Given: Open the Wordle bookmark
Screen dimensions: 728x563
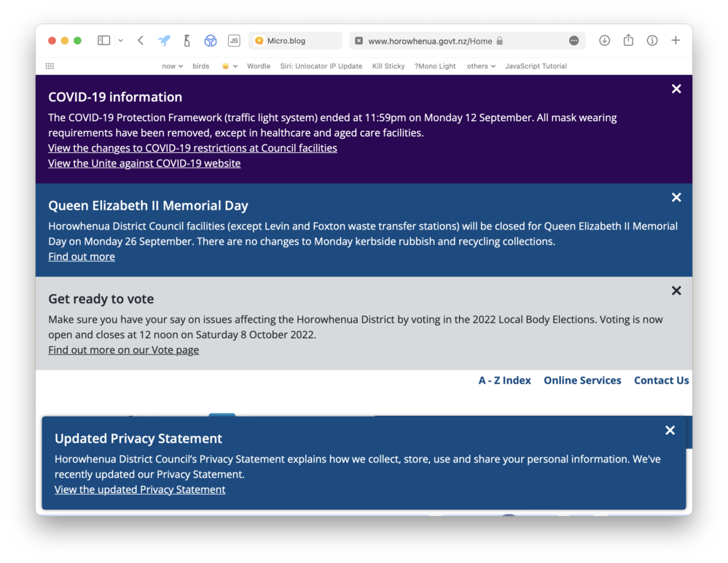Looking at the screenshot, I should (x=258, y=66).
